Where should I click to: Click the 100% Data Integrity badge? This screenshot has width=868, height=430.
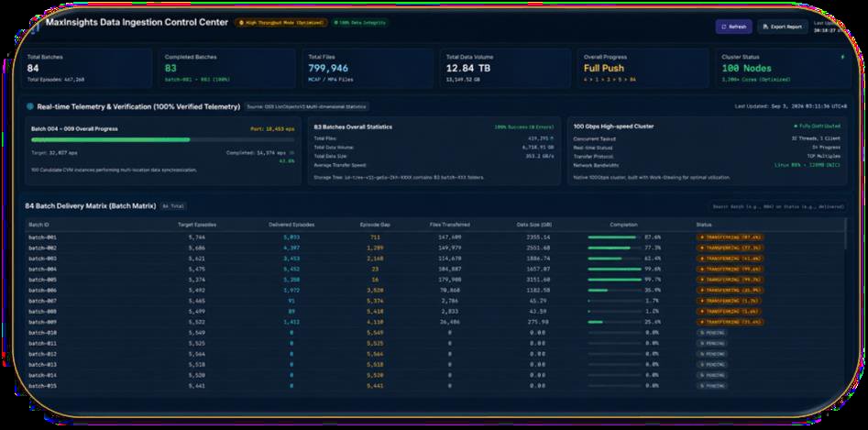tap(359, 23)
